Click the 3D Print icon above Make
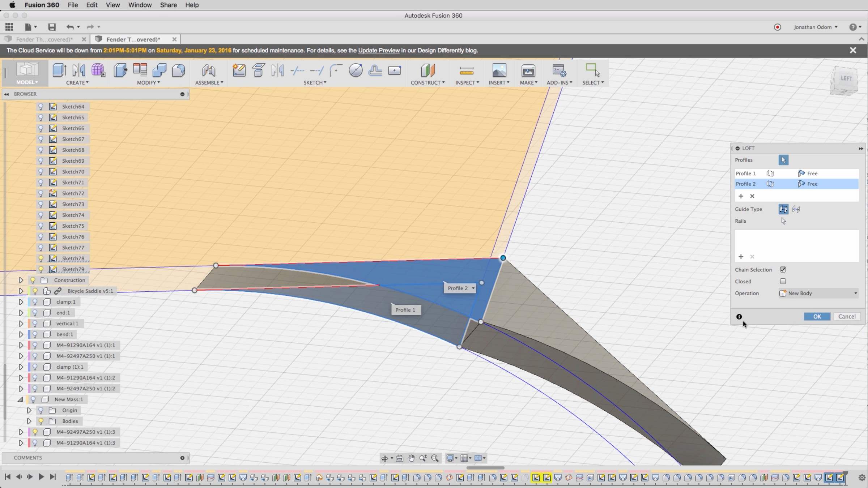The image size is (868, 488). click(528, 70)
